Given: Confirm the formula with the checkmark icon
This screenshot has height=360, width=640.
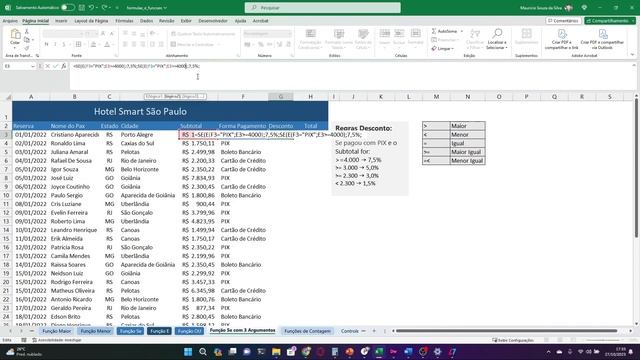Looking at the screenshot, I should (56, 66).
